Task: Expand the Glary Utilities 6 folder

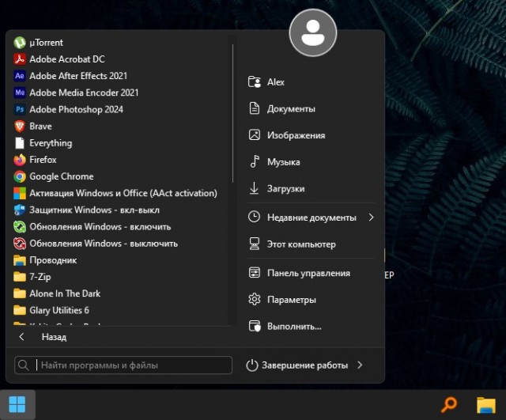Action: coord(51,311)
